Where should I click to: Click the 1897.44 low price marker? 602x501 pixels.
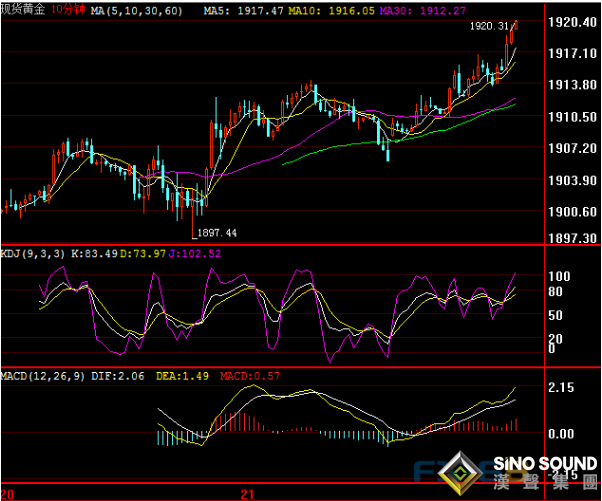[x=216, y=232]
